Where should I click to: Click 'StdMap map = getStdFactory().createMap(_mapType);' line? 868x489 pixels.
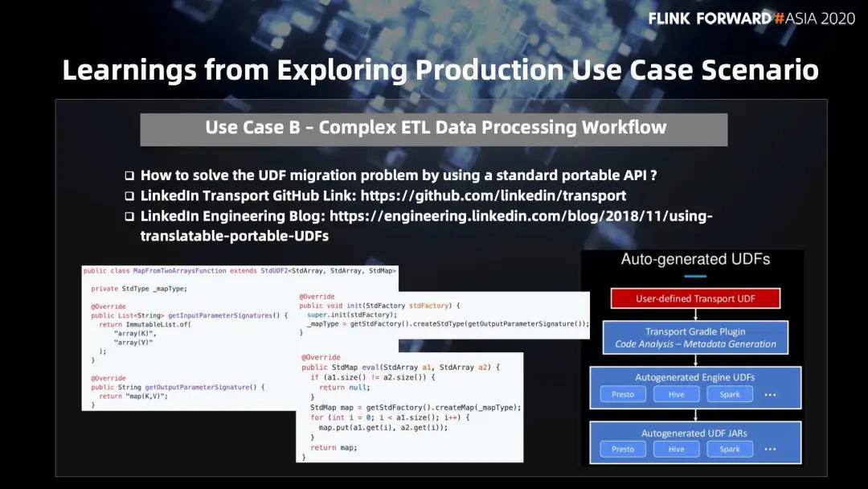(x=416, y=407)
